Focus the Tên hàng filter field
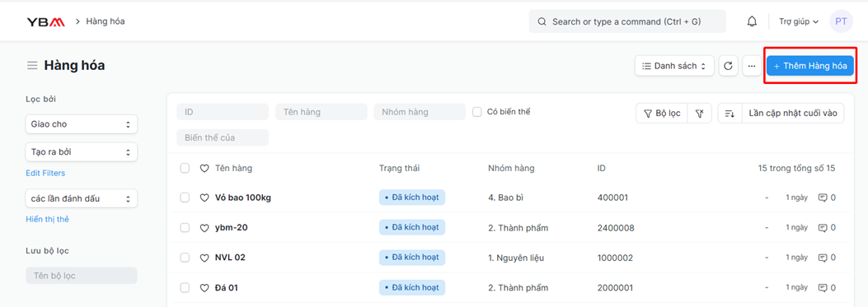Image resolution: width=868 pixels, height=307 pixels. 321,112
